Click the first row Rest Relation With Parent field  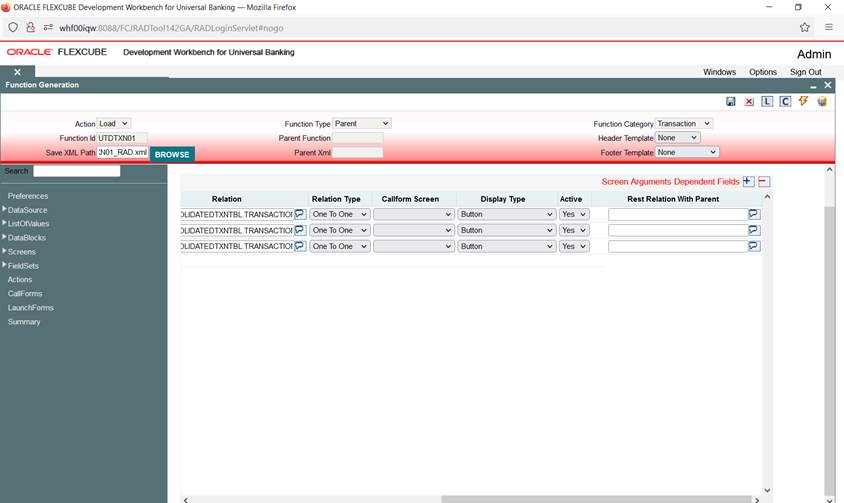pos(678,214)
